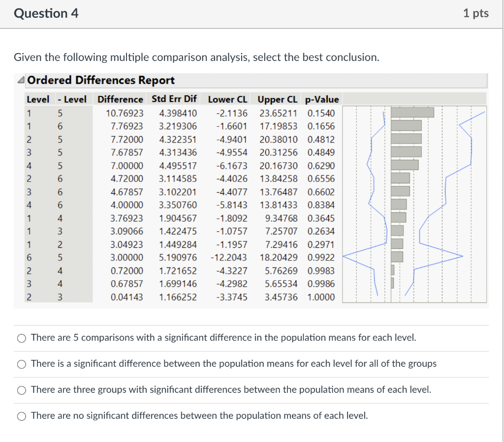This screenshot has width=504, height=442.
Task: Collapse the Ordered Differences Report disclosure triangle
Action: (21, 80)
